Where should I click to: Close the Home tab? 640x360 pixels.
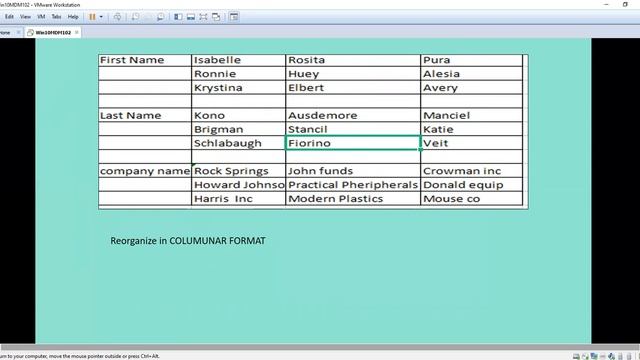(x=18, y=32)
